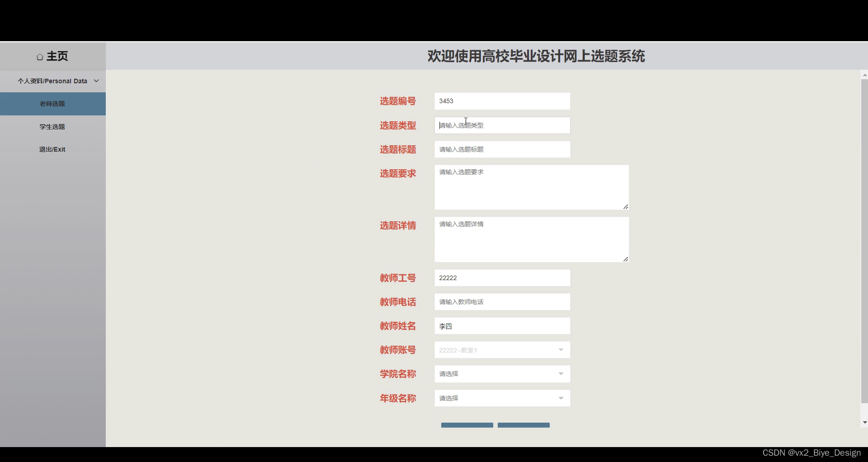Click the vertical scrollbar thumb
The image size is (868, 462).
pyautogui.click(x=864, y=241)
